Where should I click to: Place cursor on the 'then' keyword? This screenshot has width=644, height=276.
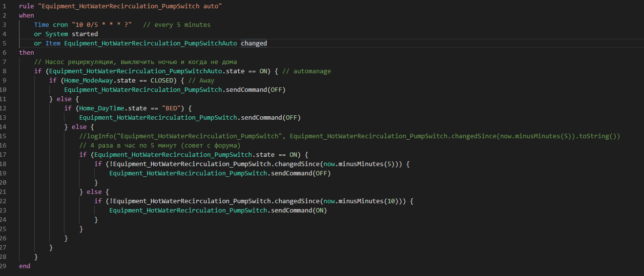26,52
